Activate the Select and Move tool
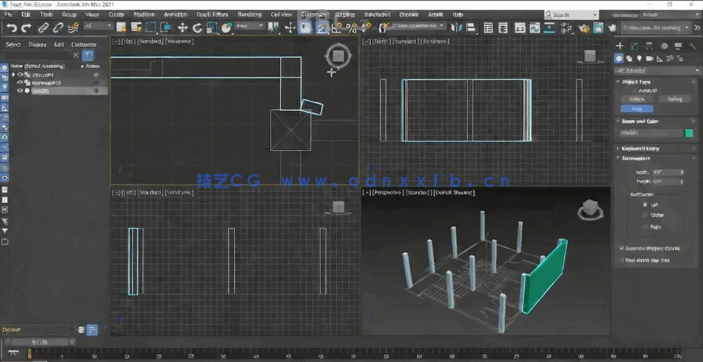 tap(182, 28)
